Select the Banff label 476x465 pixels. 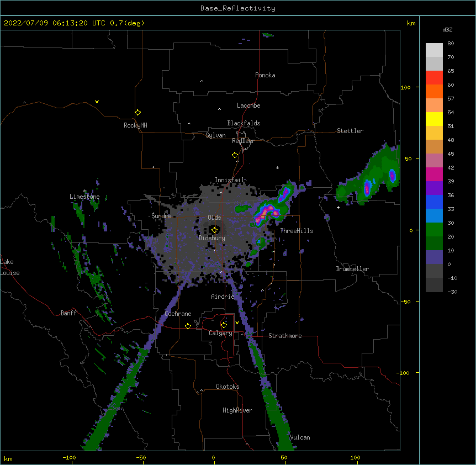point(68,313)
